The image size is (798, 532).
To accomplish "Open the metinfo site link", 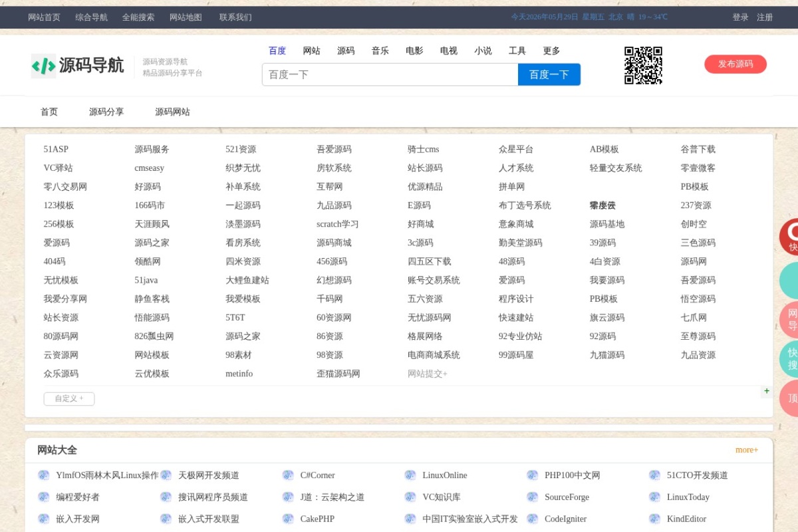I will point(239,374).
